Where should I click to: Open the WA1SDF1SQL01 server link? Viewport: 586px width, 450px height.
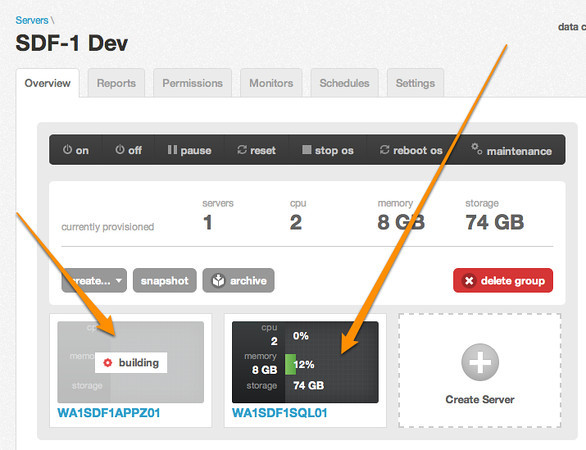(x=280, y=413)
